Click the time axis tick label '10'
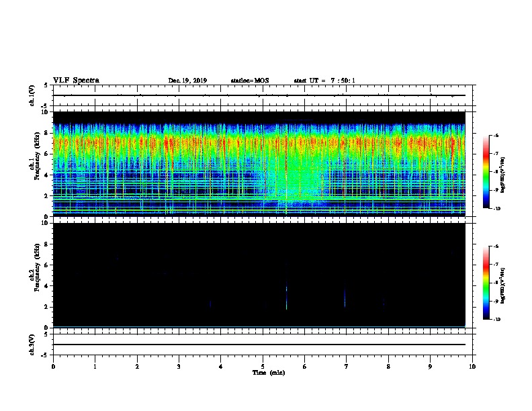Viewport: 532px width, 411px height. pos(472,367)
